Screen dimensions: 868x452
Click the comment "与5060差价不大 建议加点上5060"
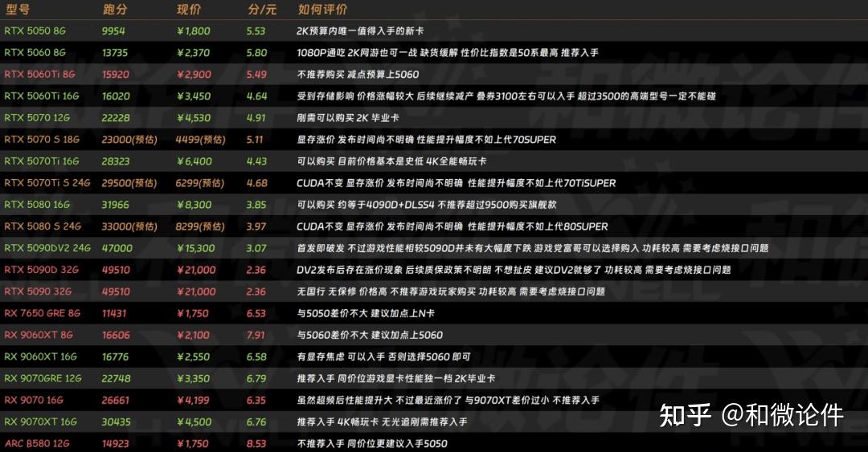point(370,335)
